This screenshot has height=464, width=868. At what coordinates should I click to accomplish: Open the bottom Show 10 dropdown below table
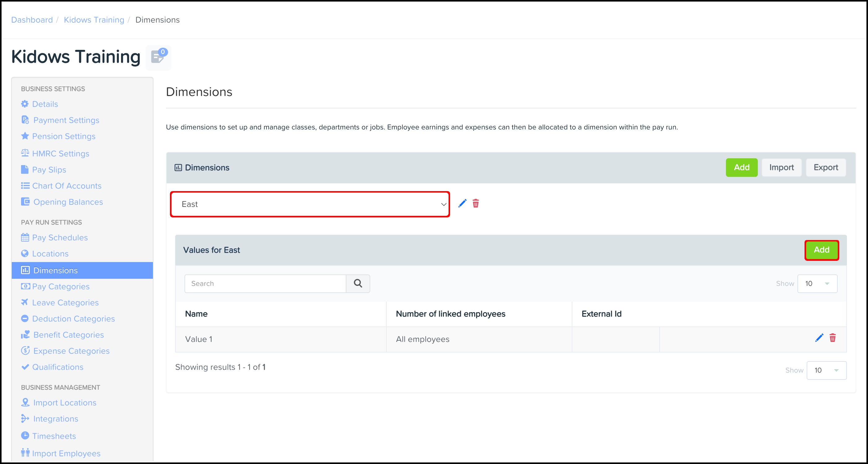click(x=826, y=370)
